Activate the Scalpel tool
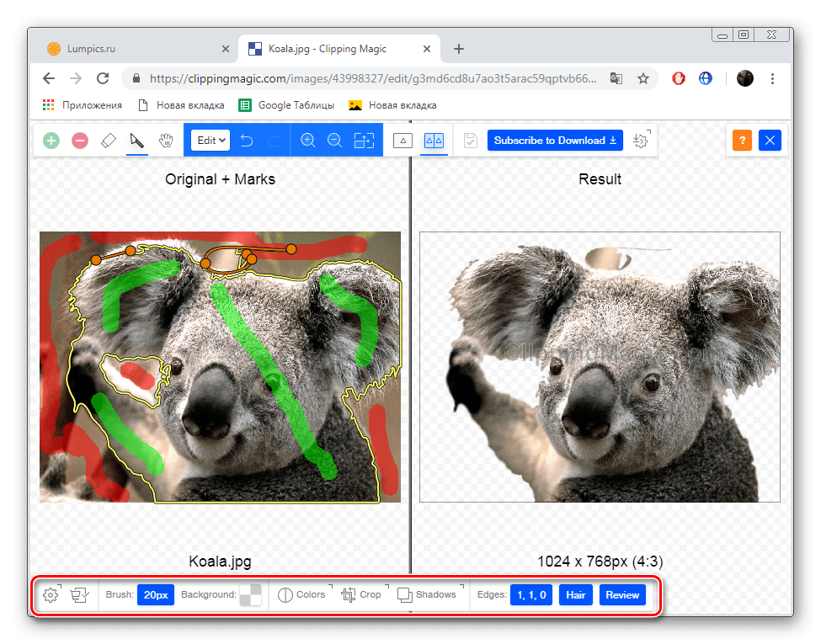This screenshot has height=644, width=821. (136, 141)
